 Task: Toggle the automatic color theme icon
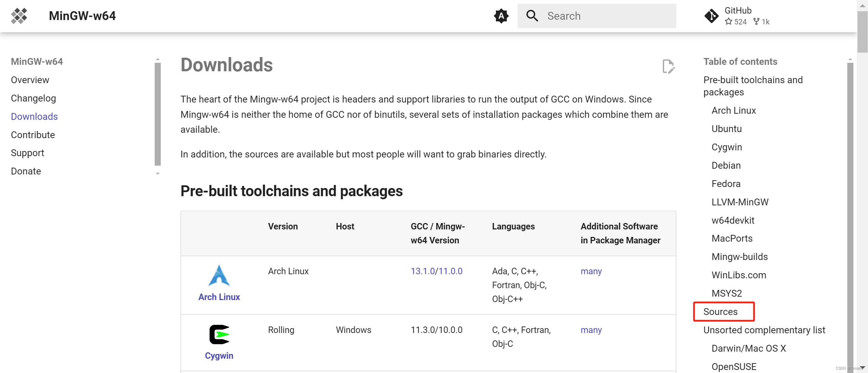point(501,16)
